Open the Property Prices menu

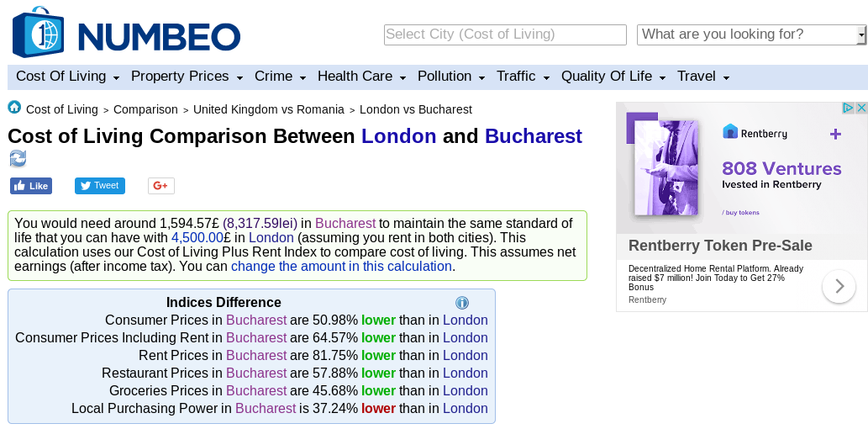tap(187, 77)
